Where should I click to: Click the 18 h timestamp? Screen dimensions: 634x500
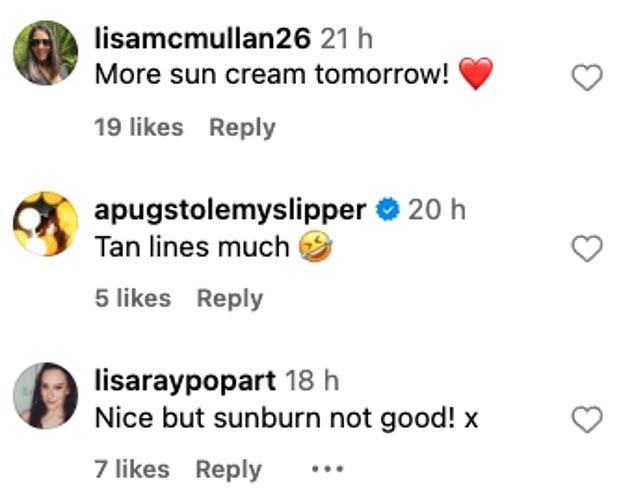pos(312,381)
